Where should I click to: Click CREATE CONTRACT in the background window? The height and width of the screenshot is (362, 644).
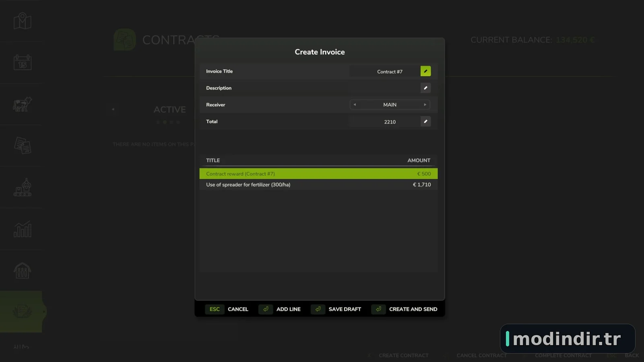(x=403, y=356)
